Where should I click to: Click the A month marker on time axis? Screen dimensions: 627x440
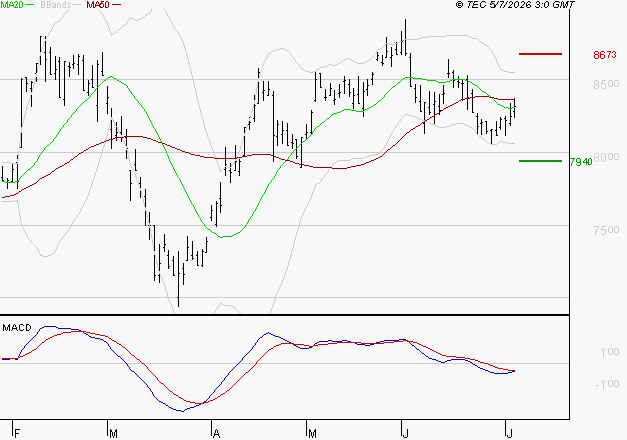click(216, 434)
